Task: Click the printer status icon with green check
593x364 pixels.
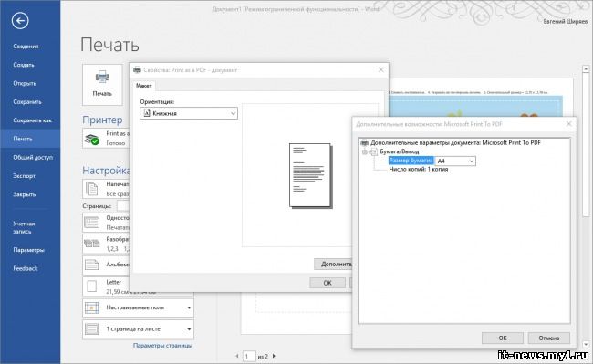Action: pyautogui.click(x=92, y=139)
